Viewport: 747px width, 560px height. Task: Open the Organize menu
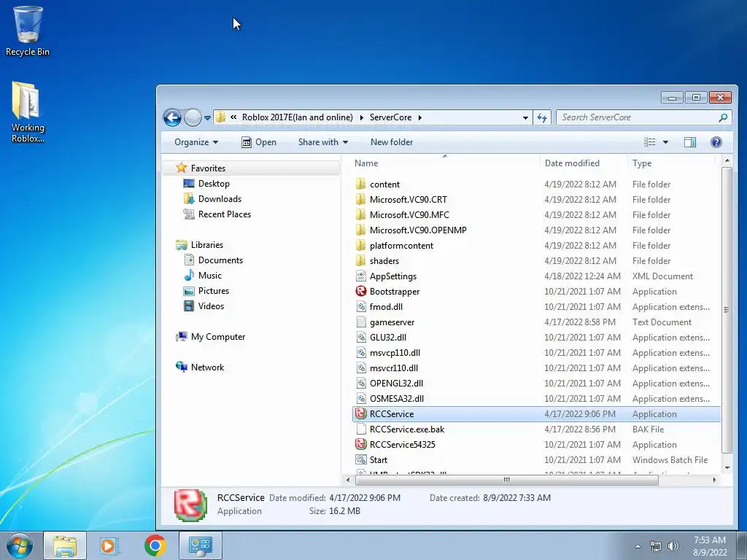tap(196, 142)
